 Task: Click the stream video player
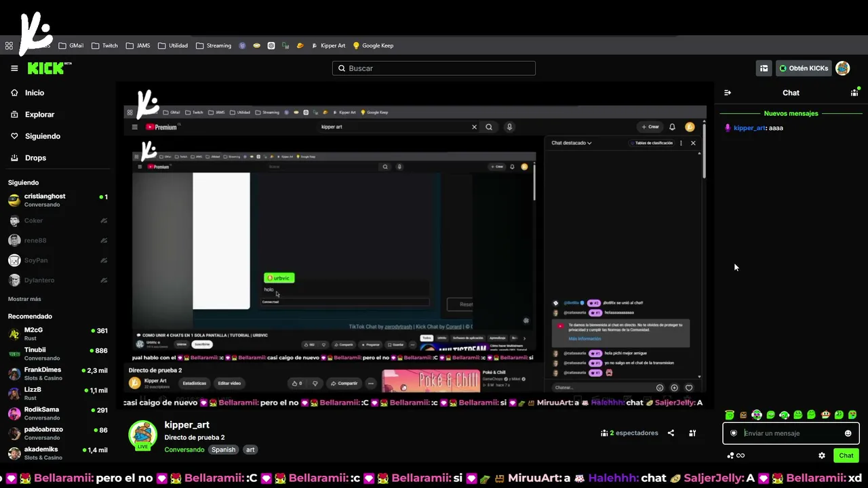click(415, 246)
